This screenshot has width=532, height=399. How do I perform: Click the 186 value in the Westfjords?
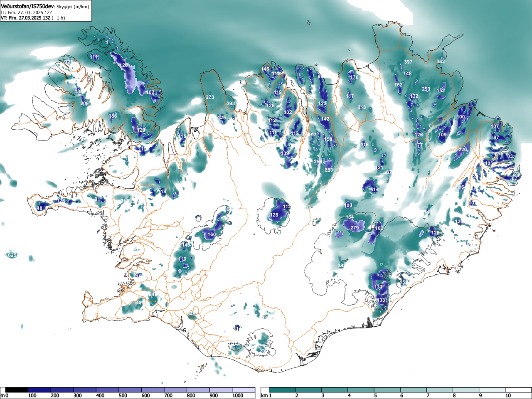[x=113, y=116]
